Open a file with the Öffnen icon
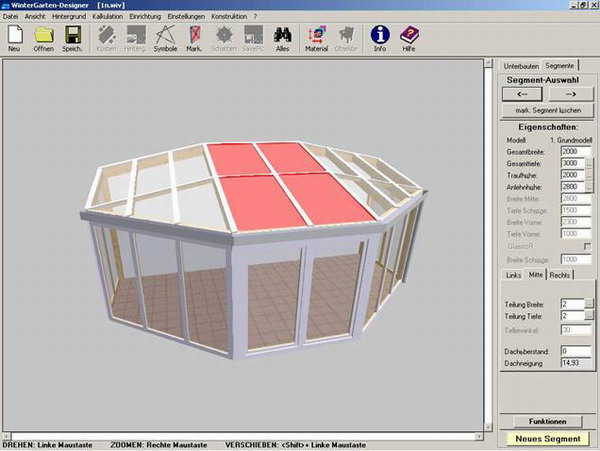The width and height of the screenshot is (600, 451). pyautogui.click(x=44, y=37)
